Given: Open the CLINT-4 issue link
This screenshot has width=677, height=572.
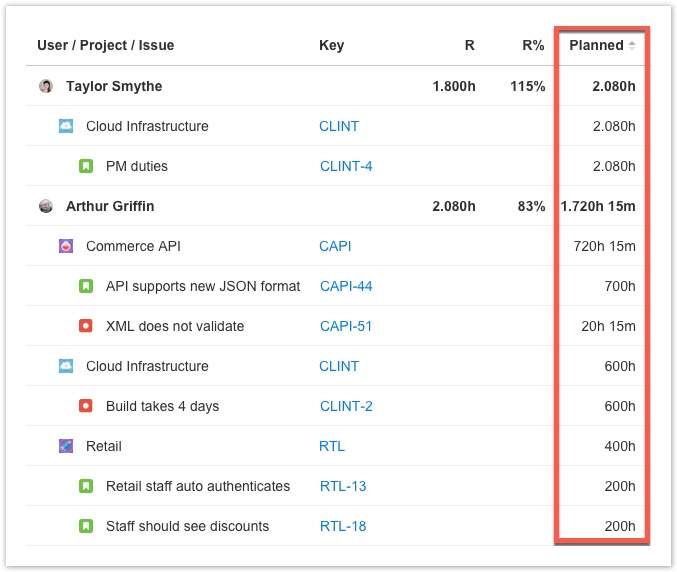Looking at the screenshot, I should (346, 166).
